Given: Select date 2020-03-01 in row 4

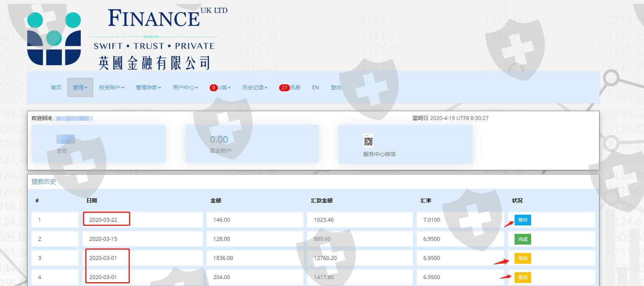Looking at the screenshot, I should click(x=103, y=277).
